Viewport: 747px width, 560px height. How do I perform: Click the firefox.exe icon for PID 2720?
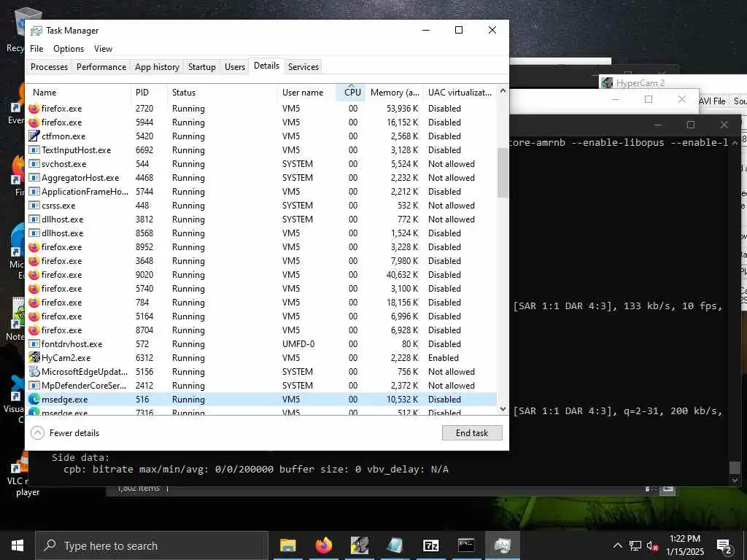(x=34, y=109)
